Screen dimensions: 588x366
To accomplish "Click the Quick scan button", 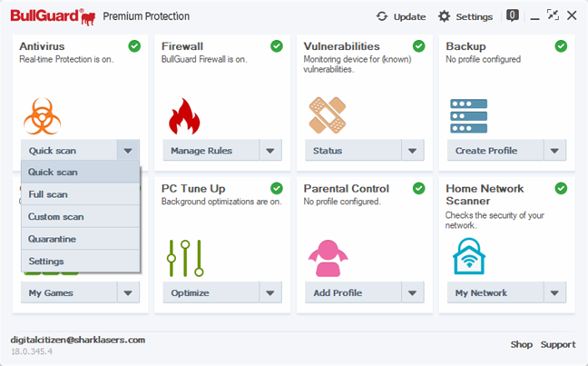I will [69, 151].
